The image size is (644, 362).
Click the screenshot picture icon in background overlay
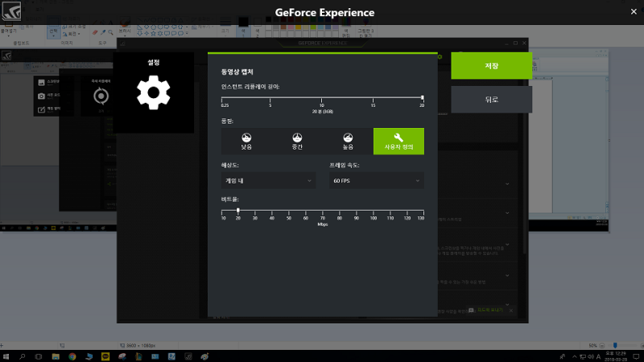(x=41, y=83)
